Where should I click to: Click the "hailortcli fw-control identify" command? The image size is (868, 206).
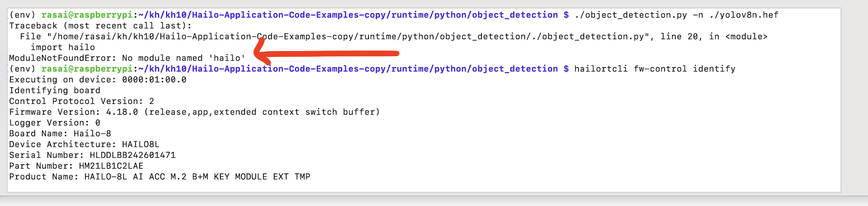654,69
